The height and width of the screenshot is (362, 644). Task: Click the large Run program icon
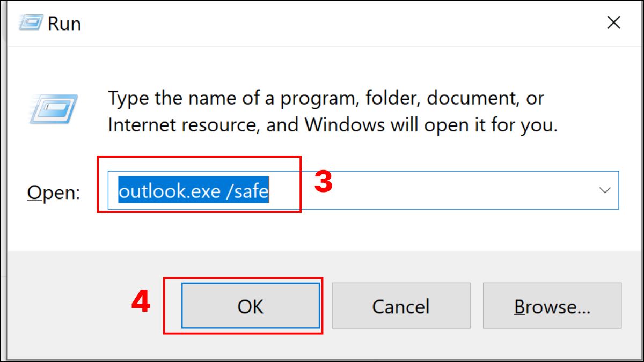click(54, 109)
